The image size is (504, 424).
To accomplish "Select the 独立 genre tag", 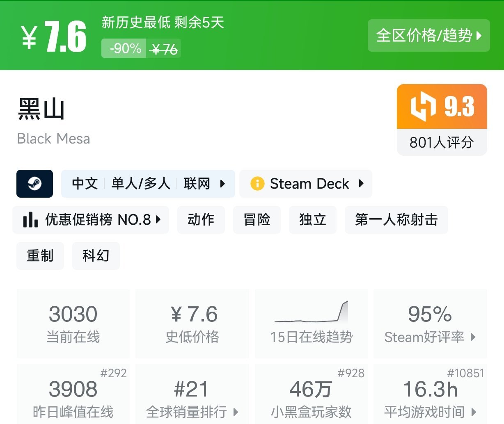I will point(313,220).
